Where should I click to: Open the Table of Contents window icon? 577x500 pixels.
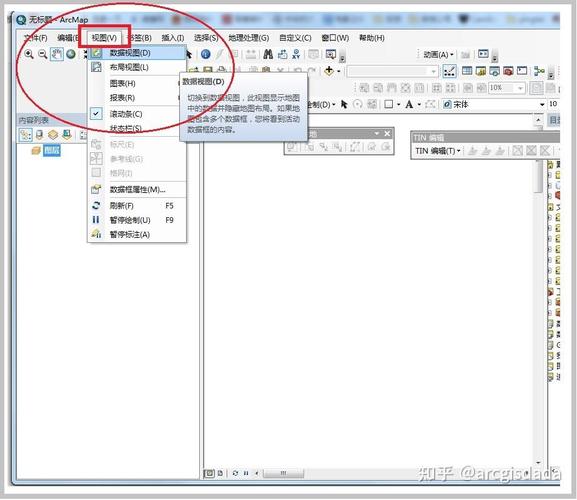(467, 71)
